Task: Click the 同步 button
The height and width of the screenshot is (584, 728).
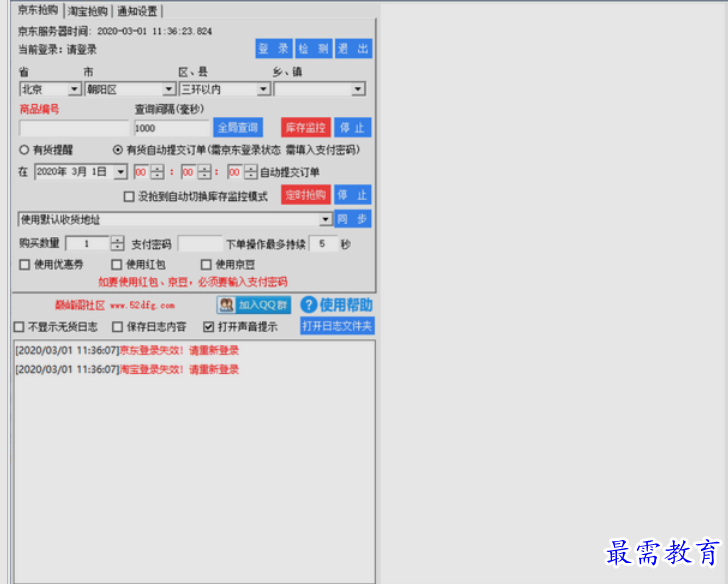Action: click(352, 219)
